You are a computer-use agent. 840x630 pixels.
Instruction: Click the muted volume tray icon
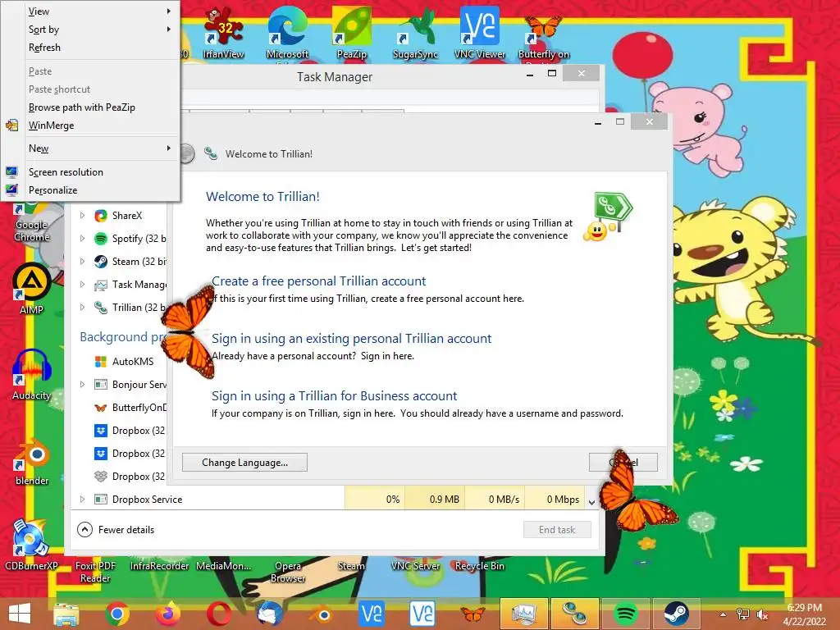coord(762,614)
